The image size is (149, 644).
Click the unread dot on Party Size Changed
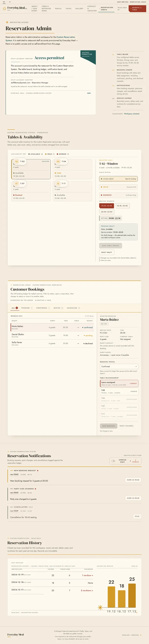(35, 489)
